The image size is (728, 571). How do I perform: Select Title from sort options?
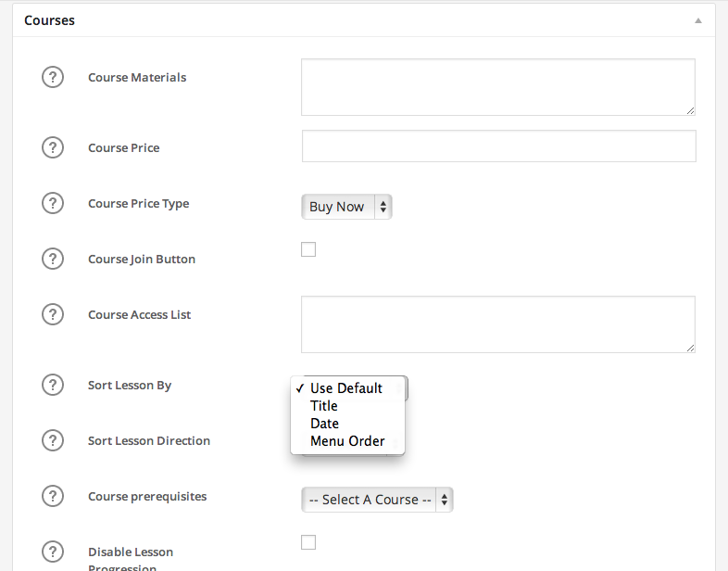click(x=324, y=406)
